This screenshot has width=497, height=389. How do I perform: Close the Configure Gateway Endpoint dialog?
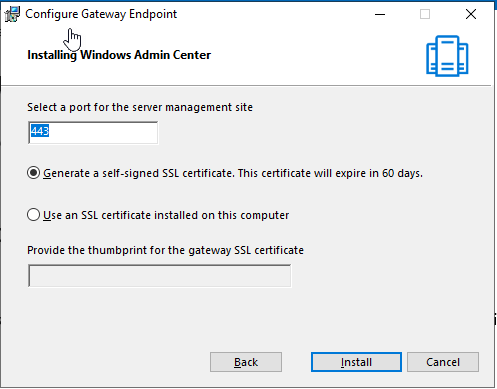(x=471, y=14)
